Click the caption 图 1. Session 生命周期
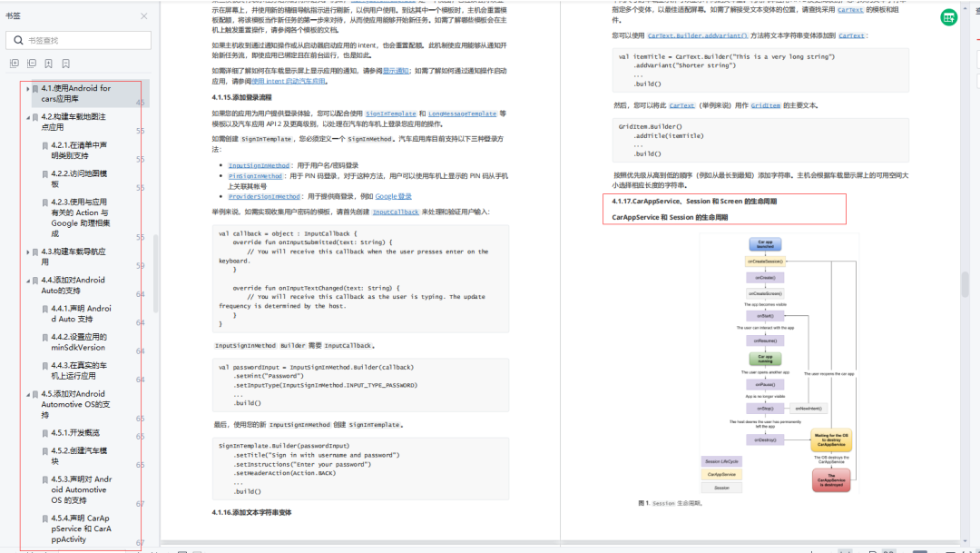 point(670,503)
